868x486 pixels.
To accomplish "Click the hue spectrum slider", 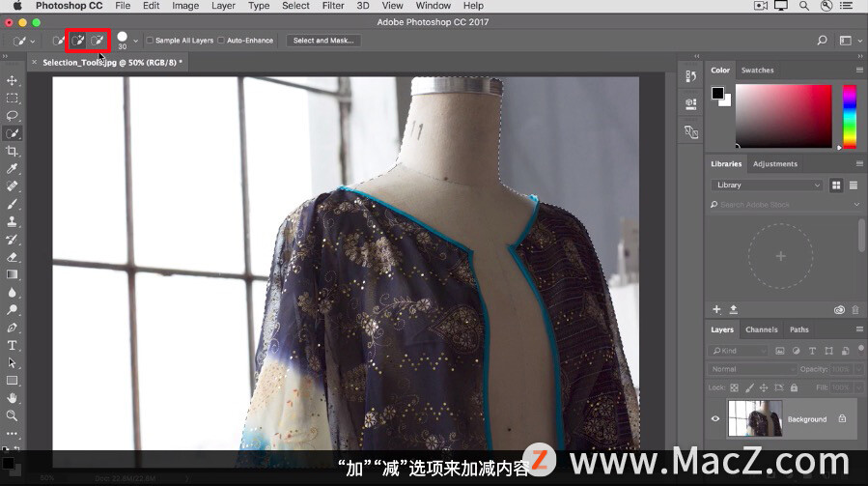I will [850, 116].
